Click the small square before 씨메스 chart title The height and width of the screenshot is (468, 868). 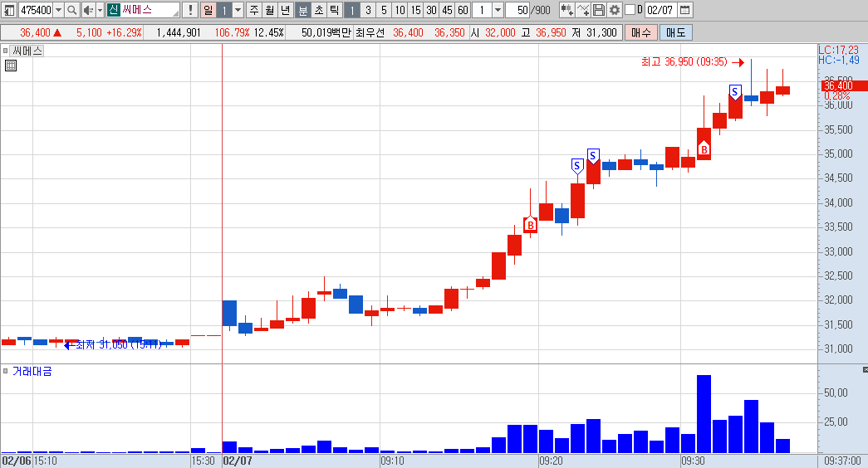tap(6, 51)
